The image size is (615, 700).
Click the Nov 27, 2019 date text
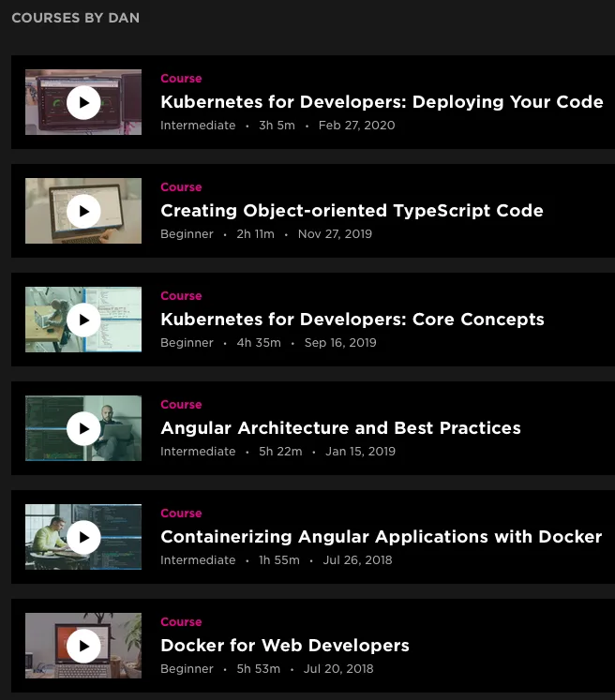pyautogui.click(x=335, y=234)
